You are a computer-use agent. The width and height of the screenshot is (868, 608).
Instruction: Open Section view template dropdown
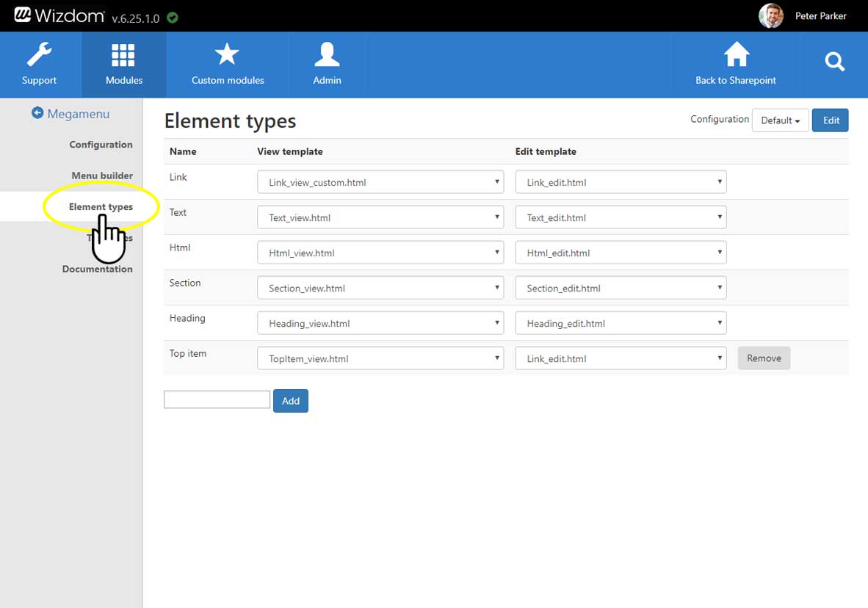click(380, 288)
